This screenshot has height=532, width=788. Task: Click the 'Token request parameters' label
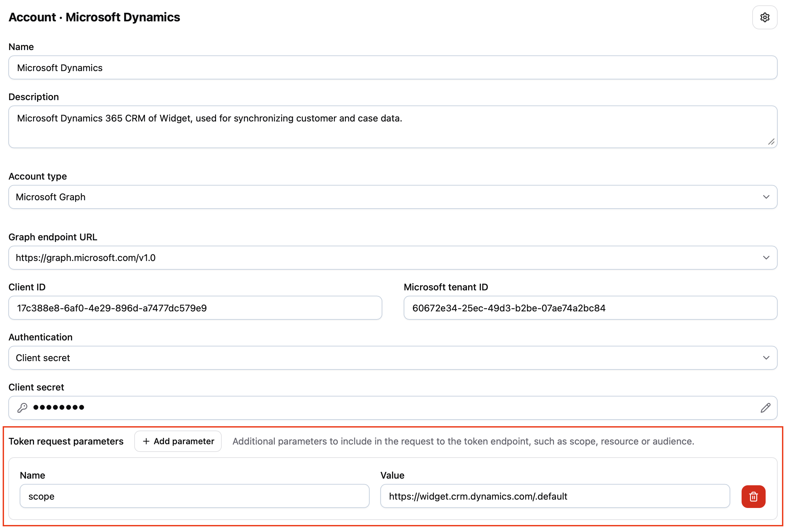[x=66, y=441]
